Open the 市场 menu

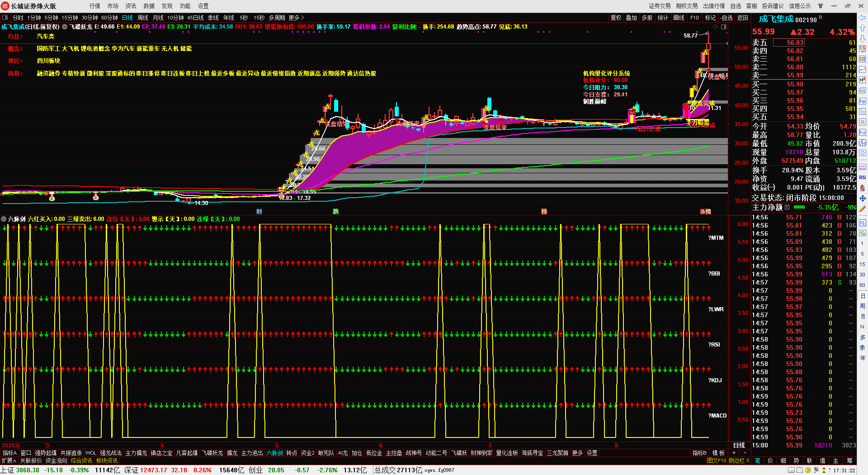113,6
